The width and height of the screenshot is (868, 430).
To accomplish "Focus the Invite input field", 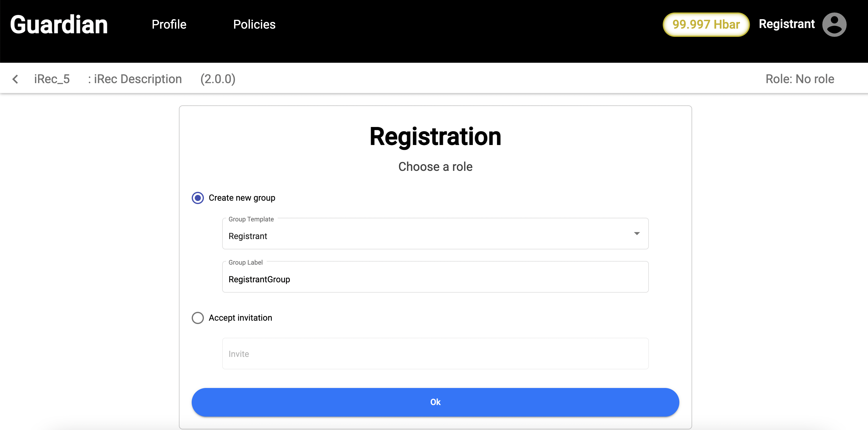I will pyautogui.click(x=435, y=354).
